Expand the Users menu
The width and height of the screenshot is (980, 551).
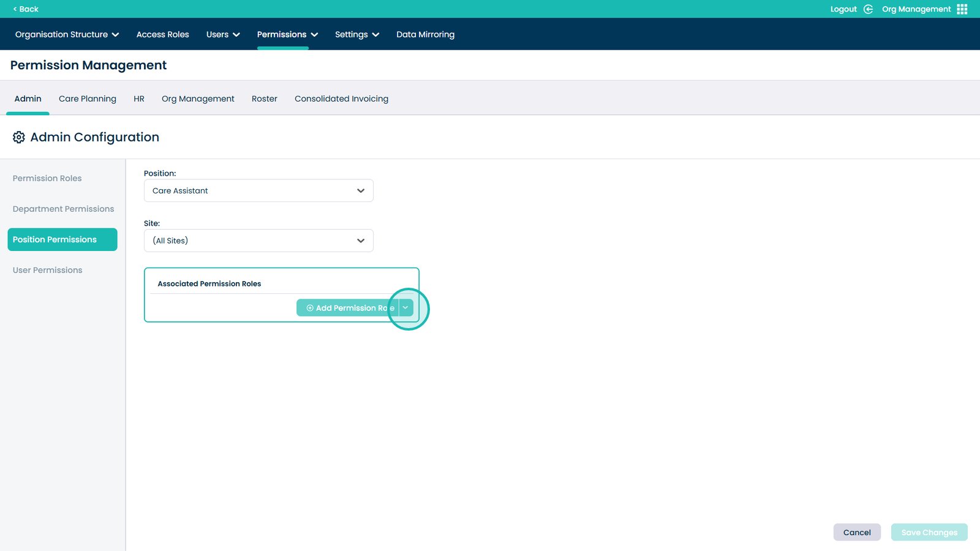tap(222, 34)
